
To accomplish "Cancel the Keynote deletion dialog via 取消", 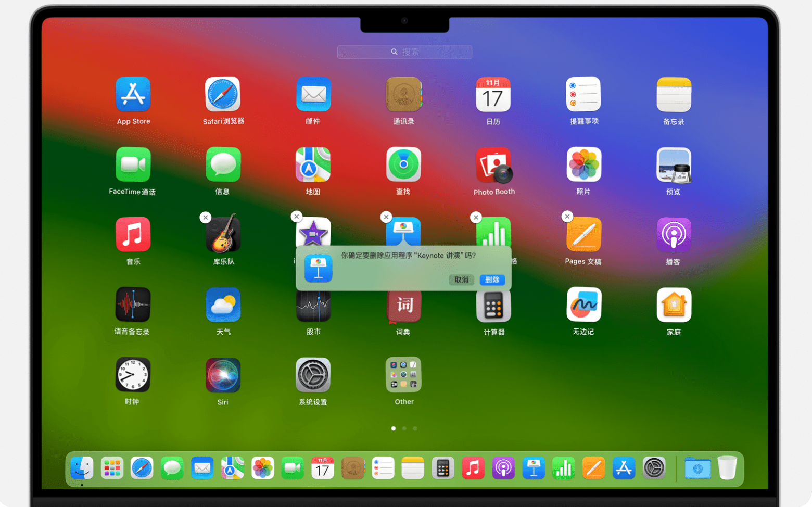I will tap(461, 280).
